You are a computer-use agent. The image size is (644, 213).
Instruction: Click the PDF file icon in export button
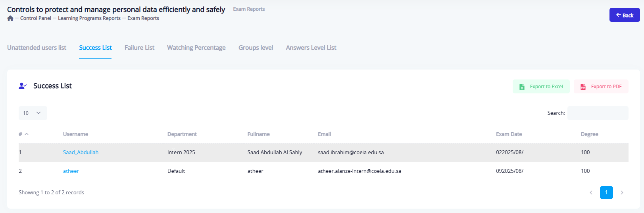pyautogui.click(x=583, y=87)
